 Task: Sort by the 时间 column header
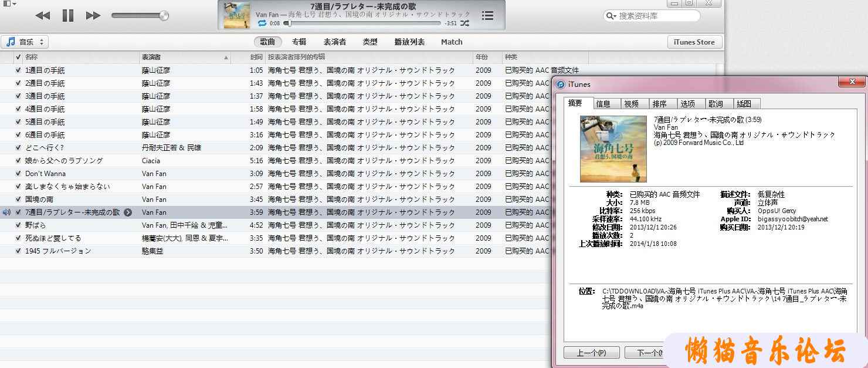pyautogui.click(x=248, y=57)
